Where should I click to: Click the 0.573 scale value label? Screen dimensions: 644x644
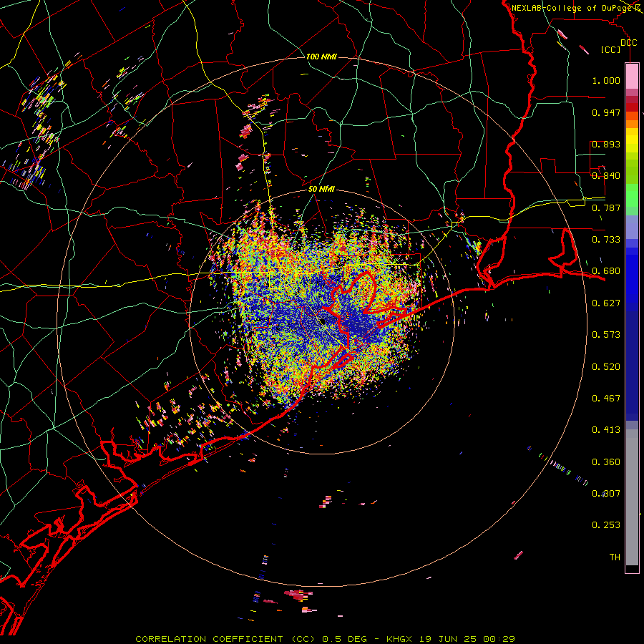606,335
